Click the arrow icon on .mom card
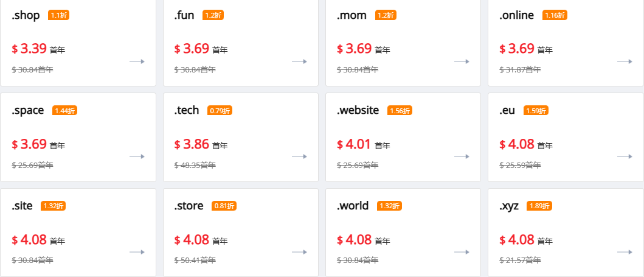644x277 pixels. pos(462,61)
